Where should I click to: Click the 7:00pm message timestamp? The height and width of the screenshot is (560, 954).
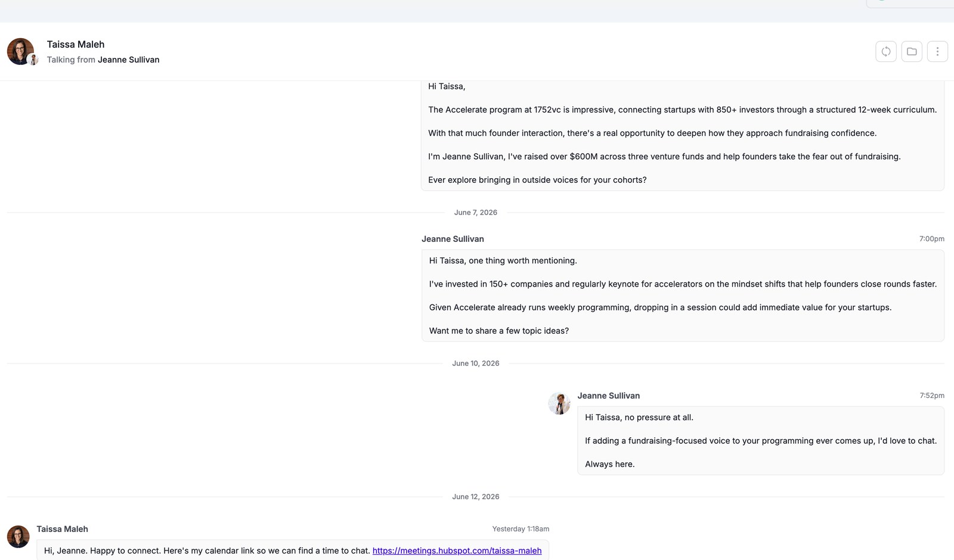[931, 238]
